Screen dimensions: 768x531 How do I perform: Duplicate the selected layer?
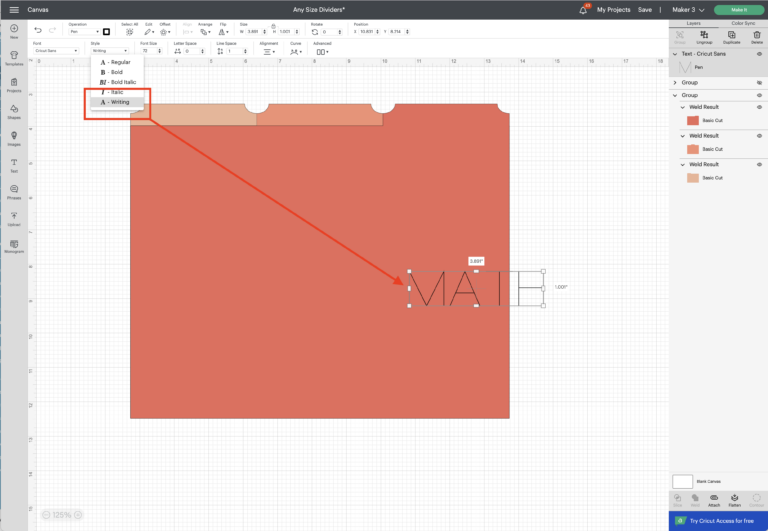(732, 40)
